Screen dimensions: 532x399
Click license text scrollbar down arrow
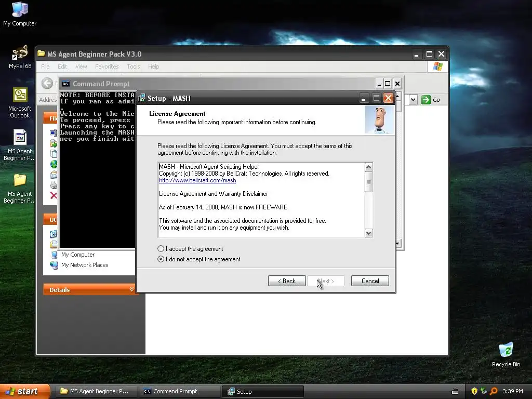[x=369, y=233]
